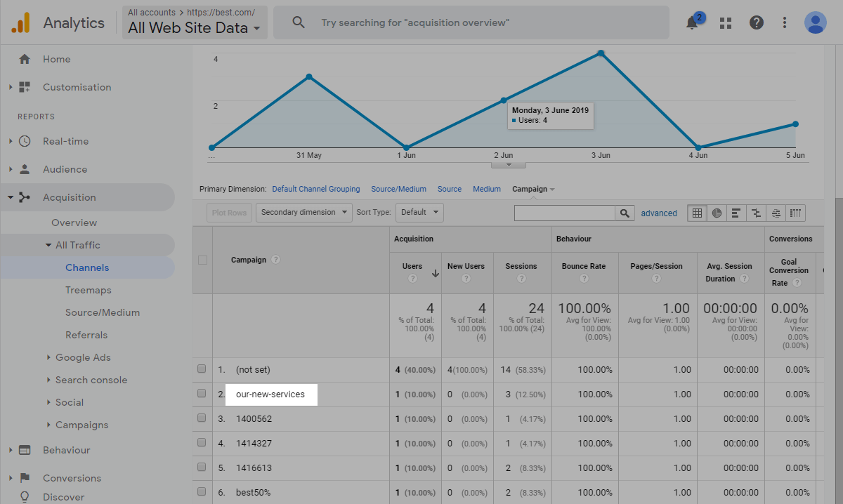This screenshot has height=504, width=843.
Task: Collapse the chart using the small arrow tab
Action: coord(510,165)
